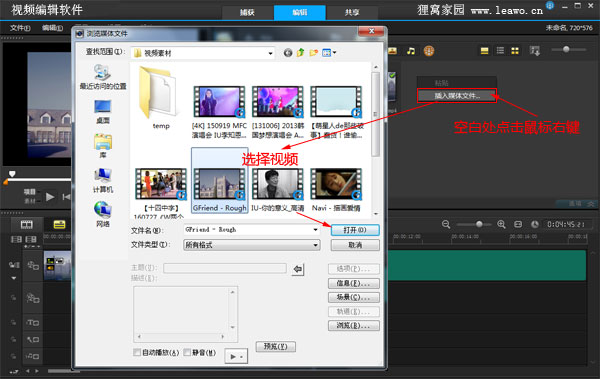Select the GFriend - Rough video file

[219, 180]
